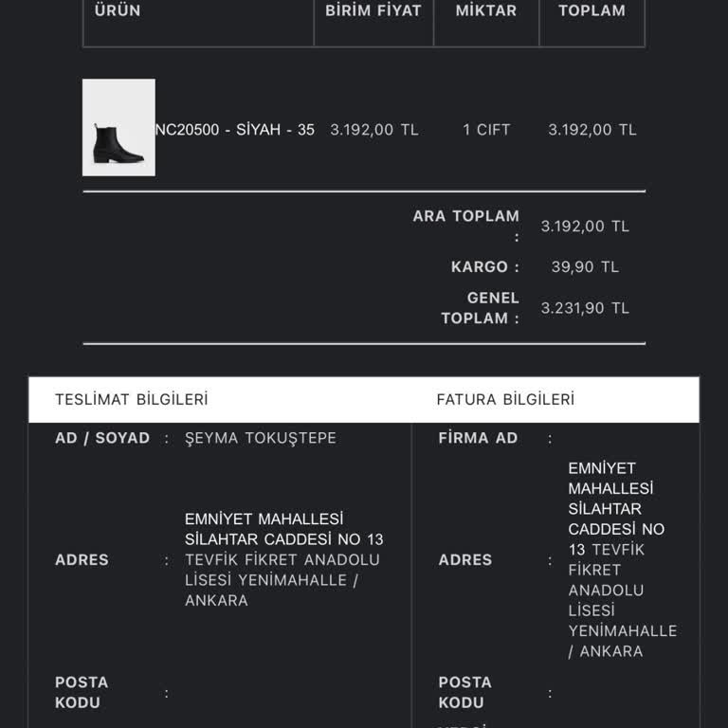Click the black boot product thumbnail

(118, 128)
